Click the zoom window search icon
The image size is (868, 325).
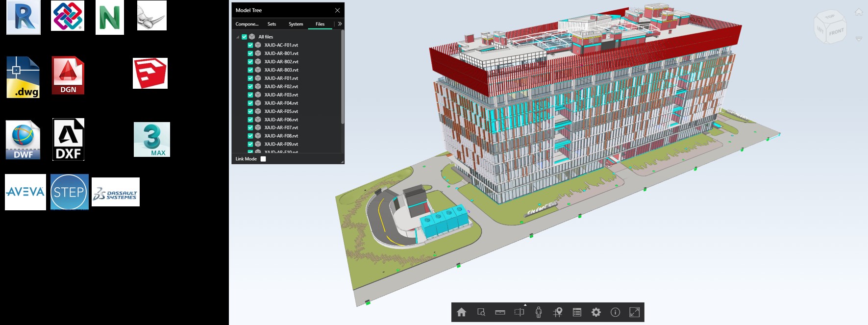click(x=481, y=312)
